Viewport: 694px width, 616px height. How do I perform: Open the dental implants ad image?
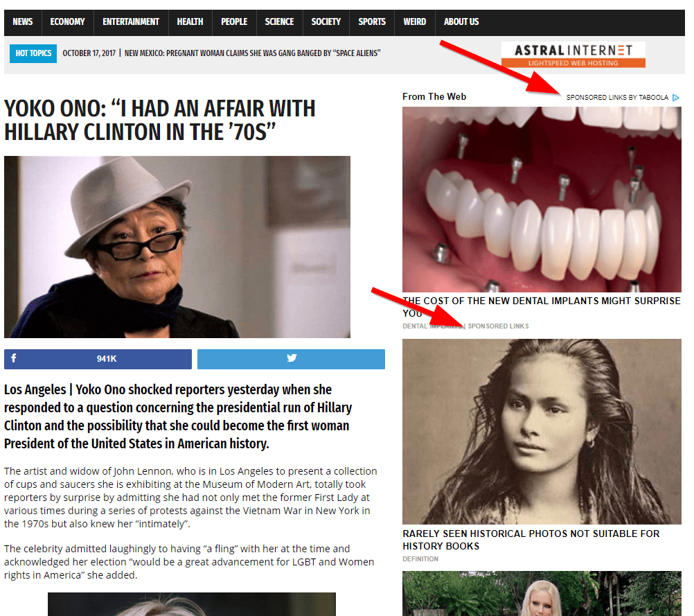pyautogui.click(x=542, y=200)
